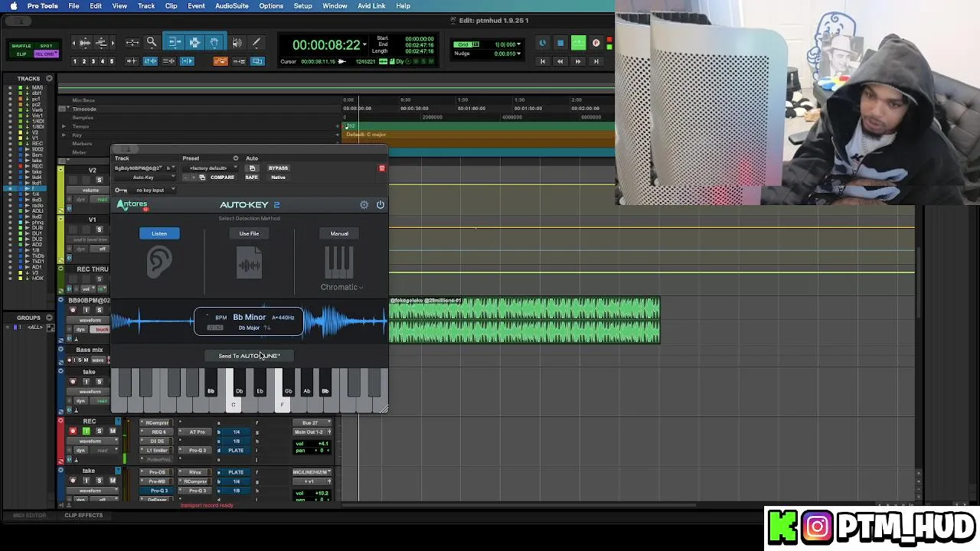This screenshot has height=551, width=980.
Task: Click Send To Auto-Tune button
Action: click(250, 356)
